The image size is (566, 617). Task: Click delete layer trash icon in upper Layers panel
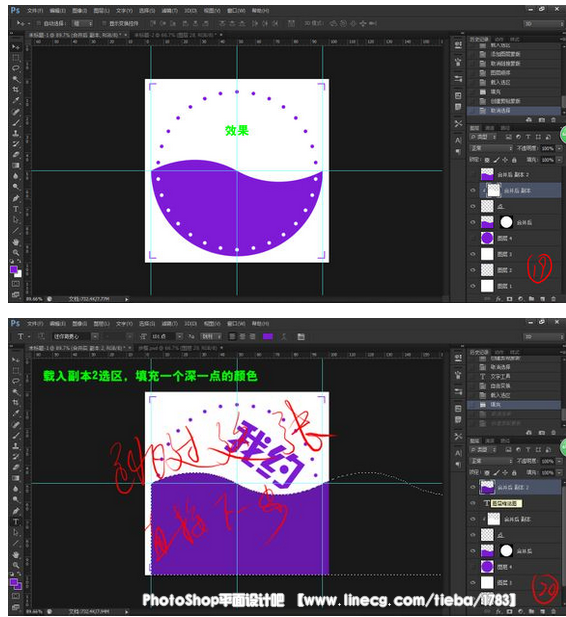pos(553,299)
